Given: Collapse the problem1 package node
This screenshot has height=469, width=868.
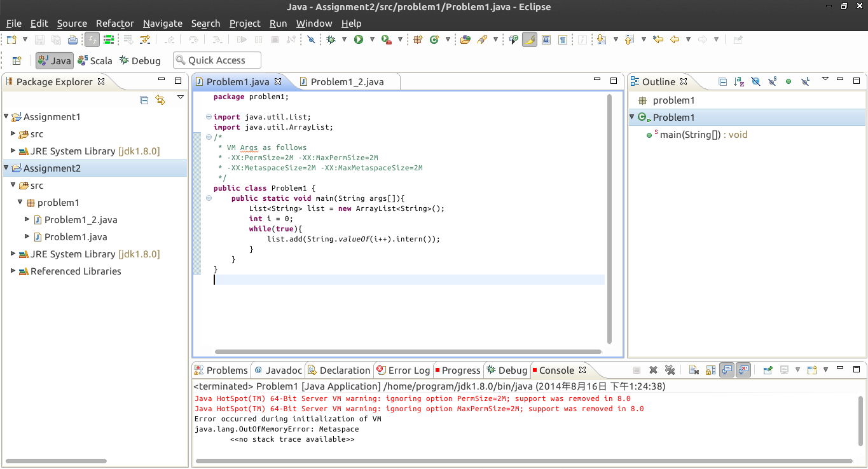Looking at the screenshot, I should click(20, 203).
